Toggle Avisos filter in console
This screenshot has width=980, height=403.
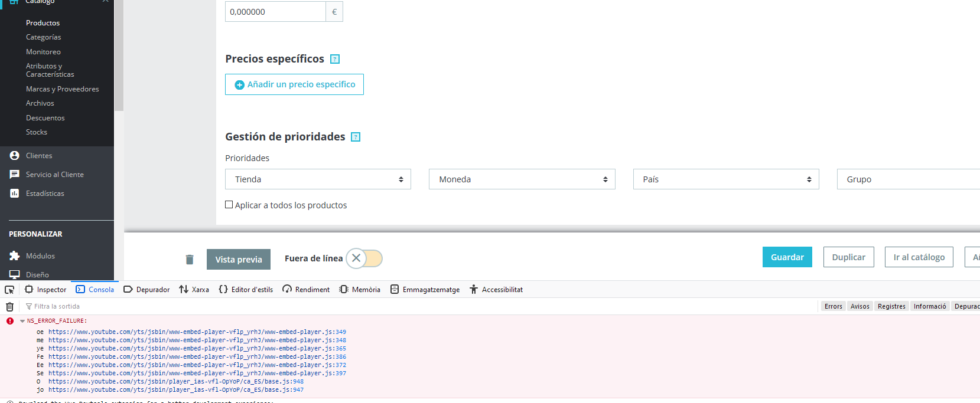860,306
